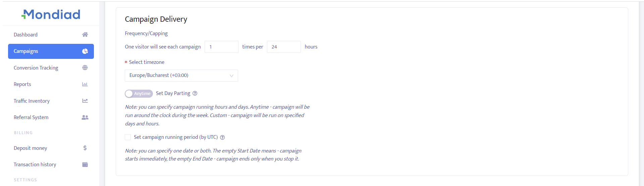Screen dimensions: 644x186
Task: Open the Deposit money page
Action: (x=31, y=148)
